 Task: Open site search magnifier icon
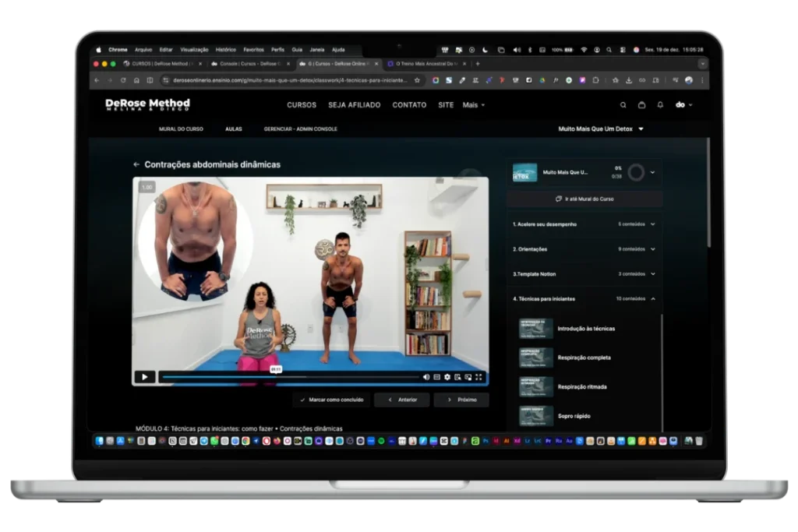pos(623,105)
